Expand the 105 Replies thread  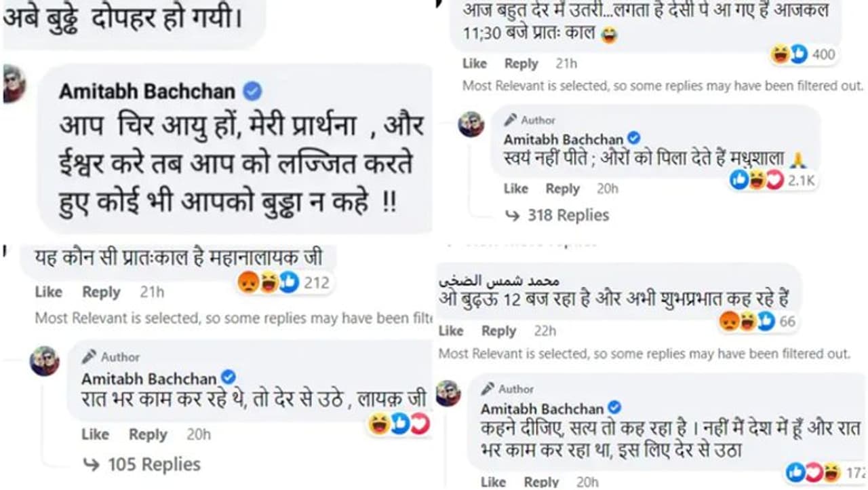tap(153, 464)
